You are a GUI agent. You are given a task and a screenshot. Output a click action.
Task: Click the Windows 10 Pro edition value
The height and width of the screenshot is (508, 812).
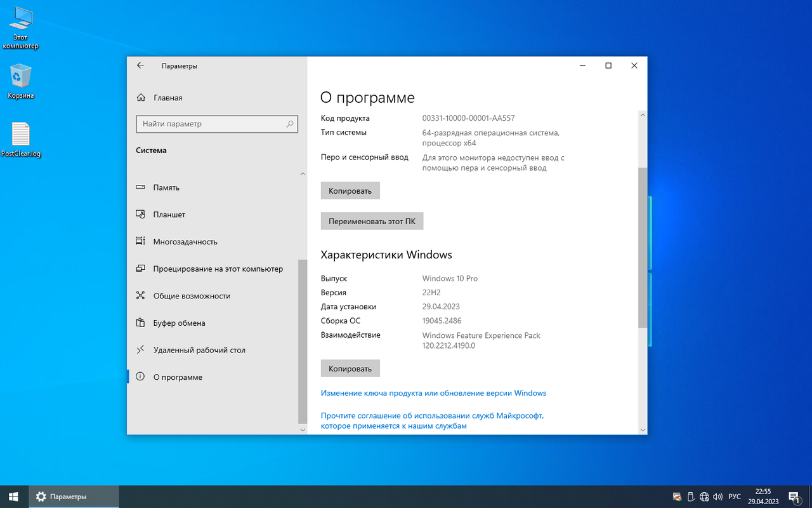[450, 279]
